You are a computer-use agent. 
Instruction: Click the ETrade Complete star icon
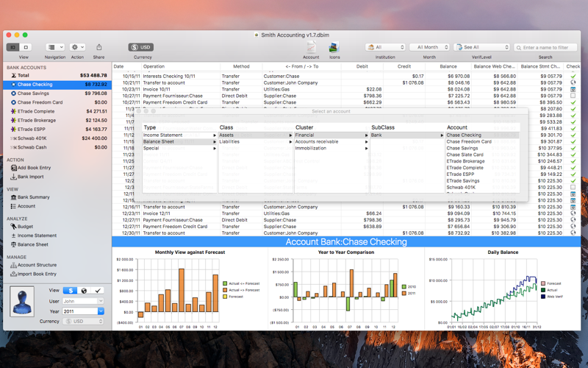(x=13, y=112)
